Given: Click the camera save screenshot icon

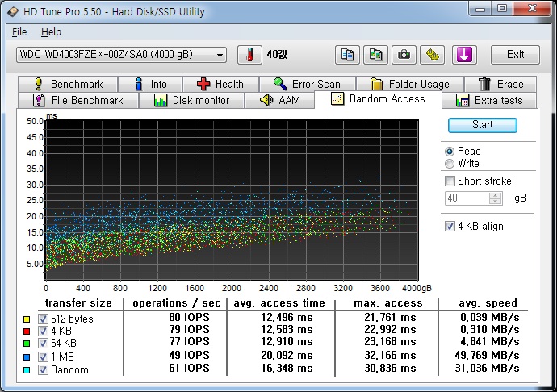Looking at the screenshot, I should point(404,55).
